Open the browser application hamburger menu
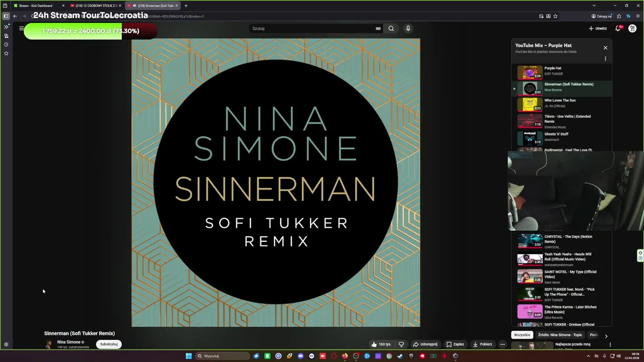The height and width of the screenshot is (362, 644). coord(638,16)
